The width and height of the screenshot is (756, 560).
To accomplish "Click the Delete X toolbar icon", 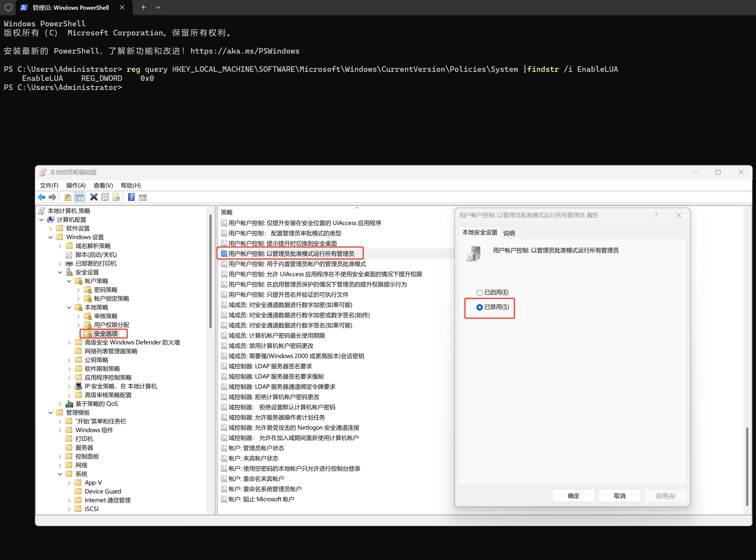I will [94, 197].
